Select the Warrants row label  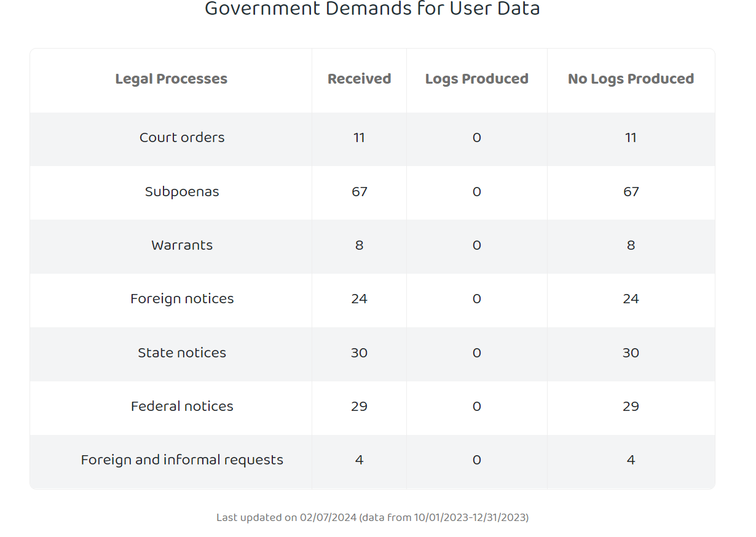(x=182, y=245)
